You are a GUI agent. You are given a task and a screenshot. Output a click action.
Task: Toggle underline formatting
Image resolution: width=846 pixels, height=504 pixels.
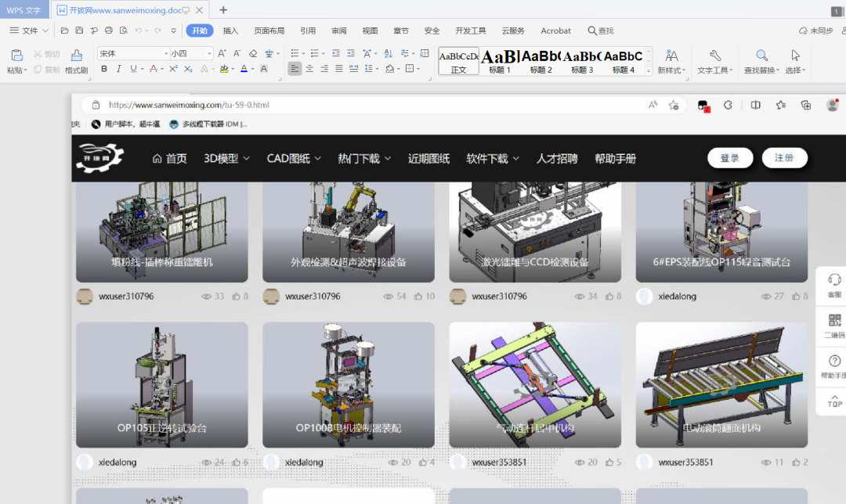(133, 68)
